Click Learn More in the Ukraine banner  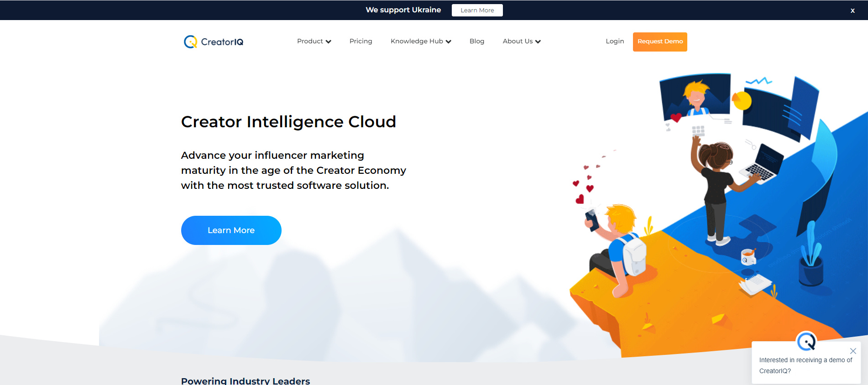pyautogui.click(x=477, y=10)
